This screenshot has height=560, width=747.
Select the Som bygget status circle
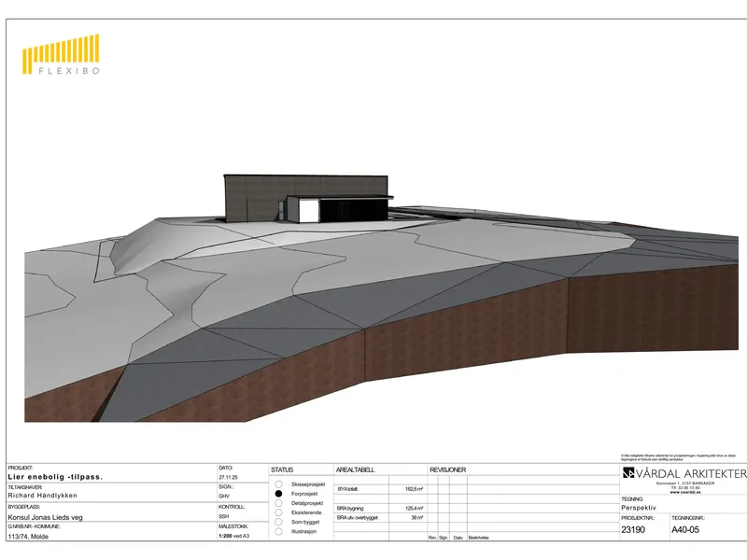pos(278,522)
